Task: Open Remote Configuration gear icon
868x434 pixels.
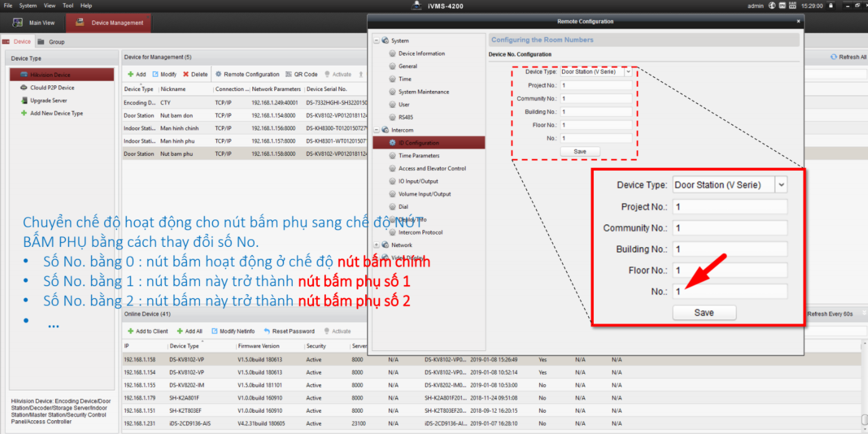Action: (x=219, y=74)
